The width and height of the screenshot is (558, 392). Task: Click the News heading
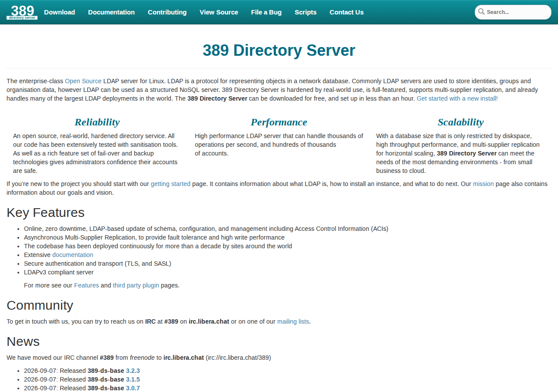(x=23, y=341)
